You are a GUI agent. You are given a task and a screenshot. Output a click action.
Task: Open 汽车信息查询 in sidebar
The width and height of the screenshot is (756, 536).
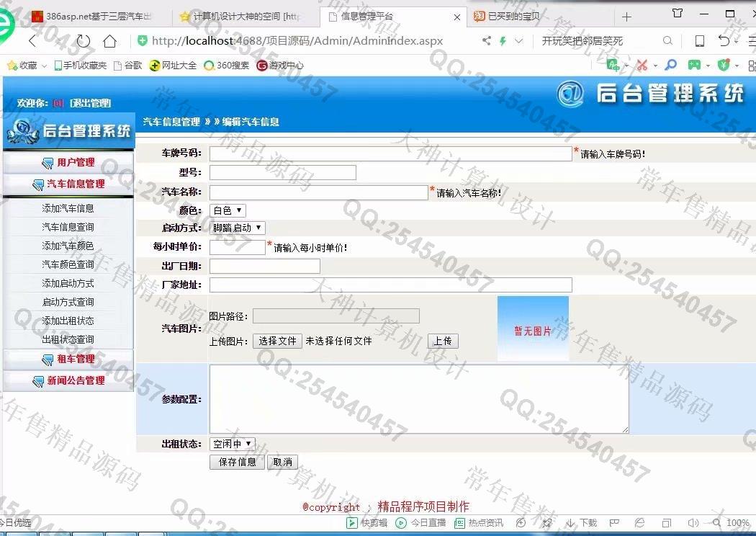(68, 227)
